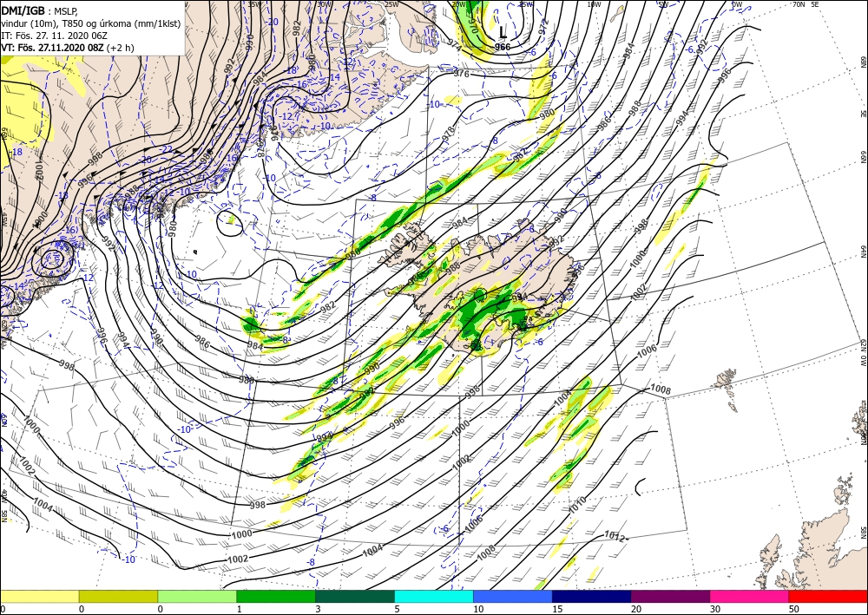Image resolution: width=868 pixels, height=615 pixels.
Task: Click the red 50+ mm legend swatch
Action: [x=828, y=596]
